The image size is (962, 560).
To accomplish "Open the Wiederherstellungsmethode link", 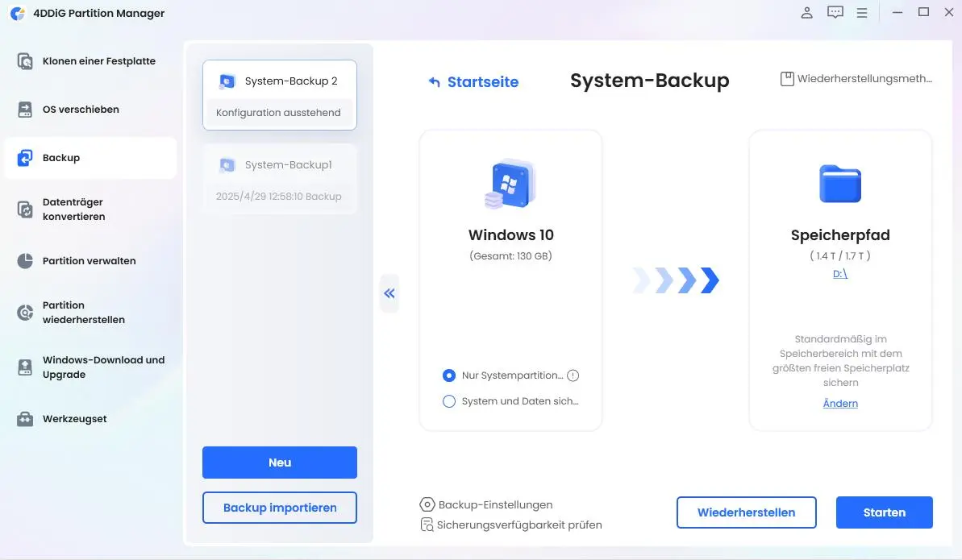I will [x=864, y=78].
